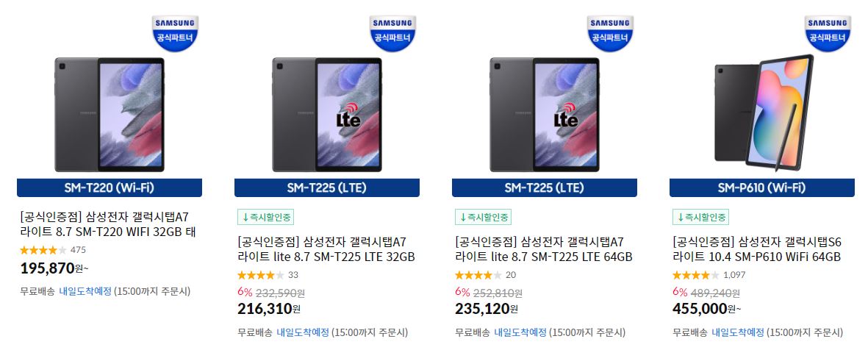Click 즉시할인중 badge on SM-T225 LTE 32GB
Screen dimensions: 868x350
[266, 217]
